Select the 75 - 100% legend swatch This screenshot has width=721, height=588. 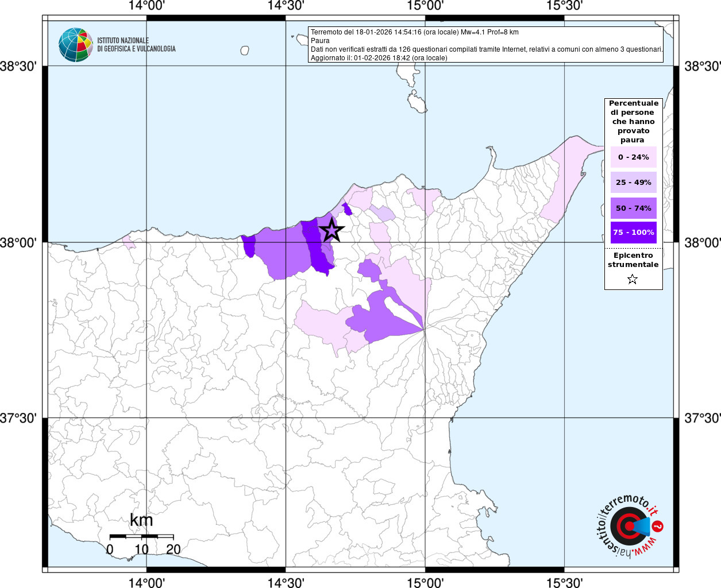633,233
